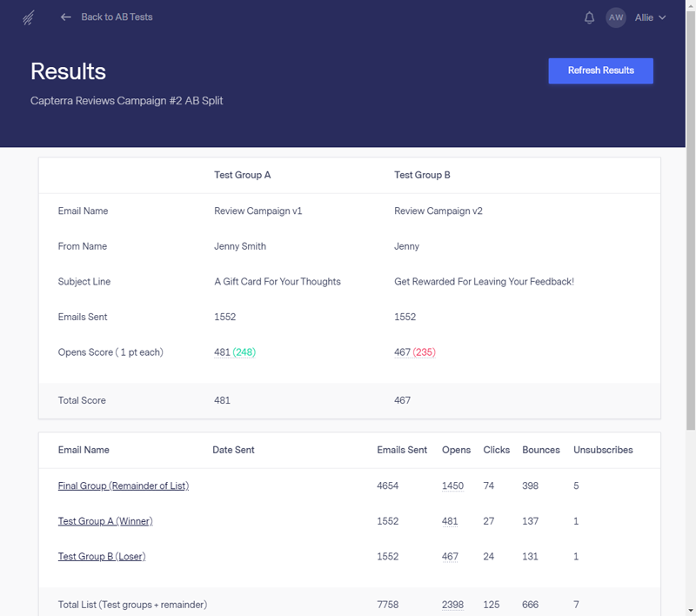Click the red unique opens value 235

pyautogui.click(x=425, y=352)
